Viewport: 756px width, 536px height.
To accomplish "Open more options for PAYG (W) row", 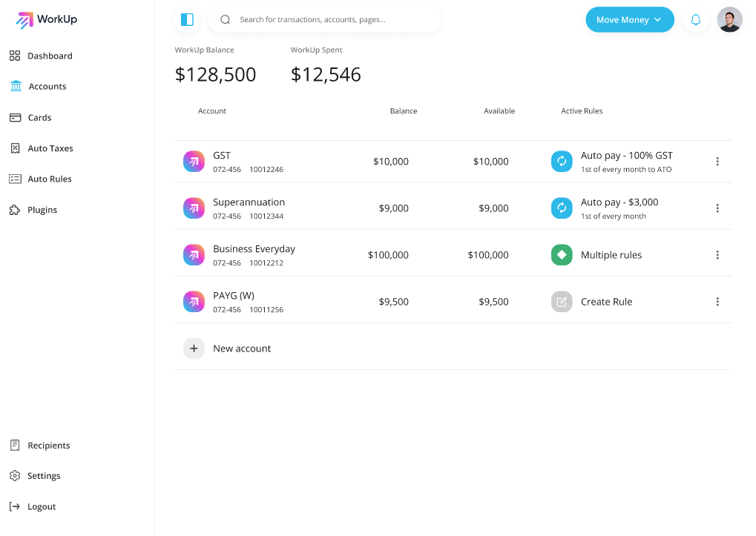I will 717,302.
